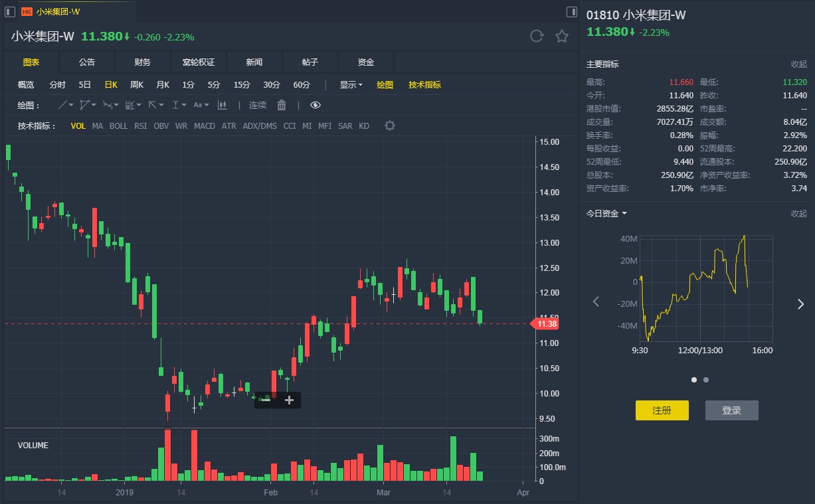Add 小米集团-W to favorites star

click(562, 37)
